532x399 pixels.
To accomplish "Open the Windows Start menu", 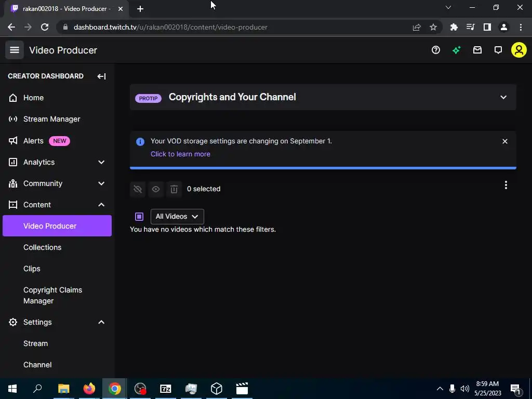I will point(12,389).
